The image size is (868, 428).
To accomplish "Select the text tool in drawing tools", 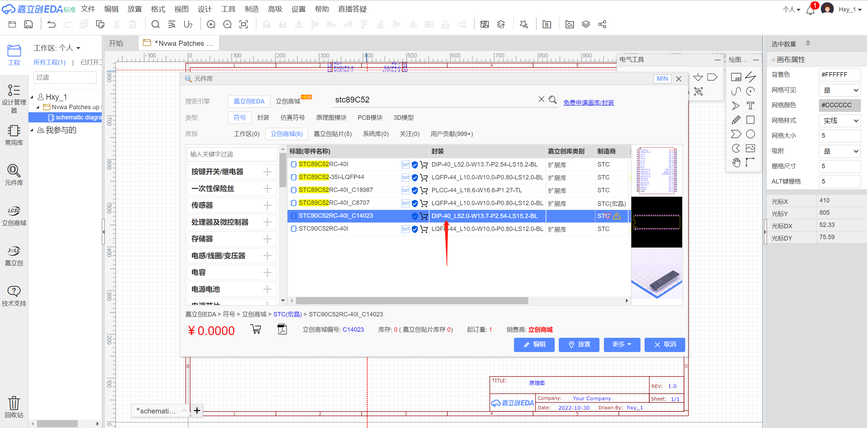I will [x=750, y=105].
